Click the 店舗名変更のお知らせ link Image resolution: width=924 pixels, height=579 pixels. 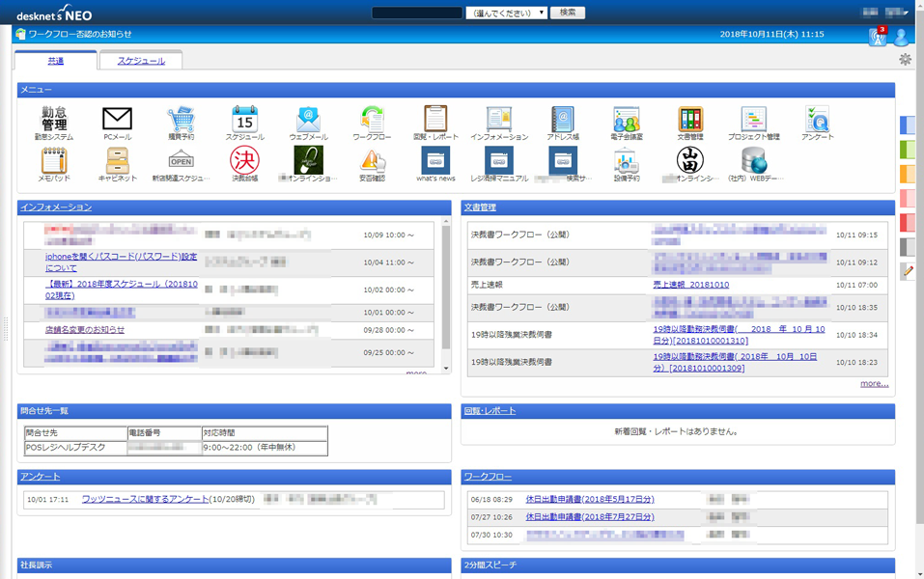pos(85,330)
